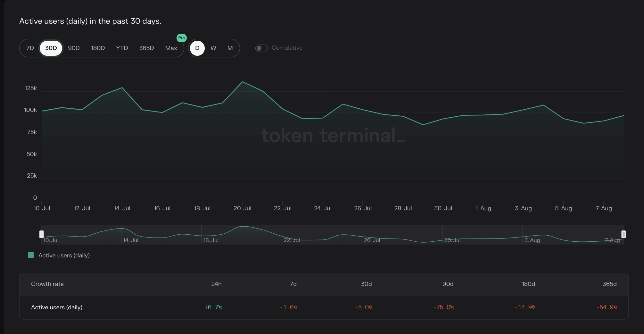The height and width of the screenshot is (334, 644).
Task: Select the 30D time range
Action: coord(51,48)
